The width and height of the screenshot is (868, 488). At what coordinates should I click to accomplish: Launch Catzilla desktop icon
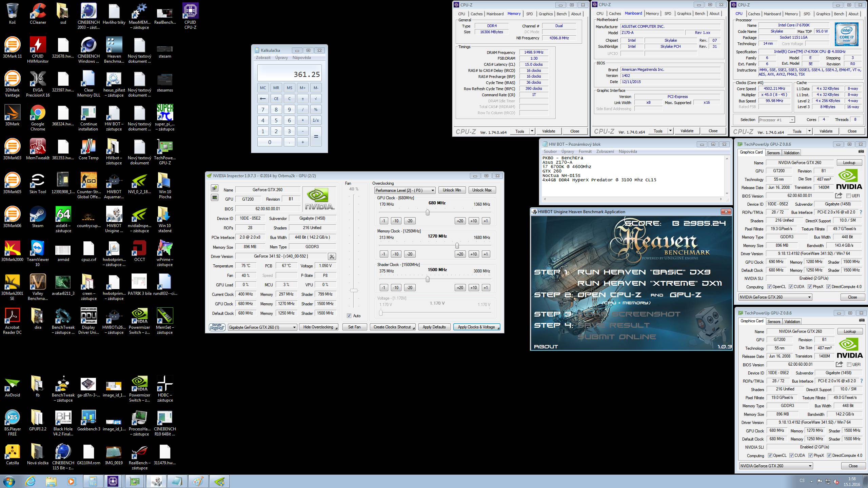(12, 454)
